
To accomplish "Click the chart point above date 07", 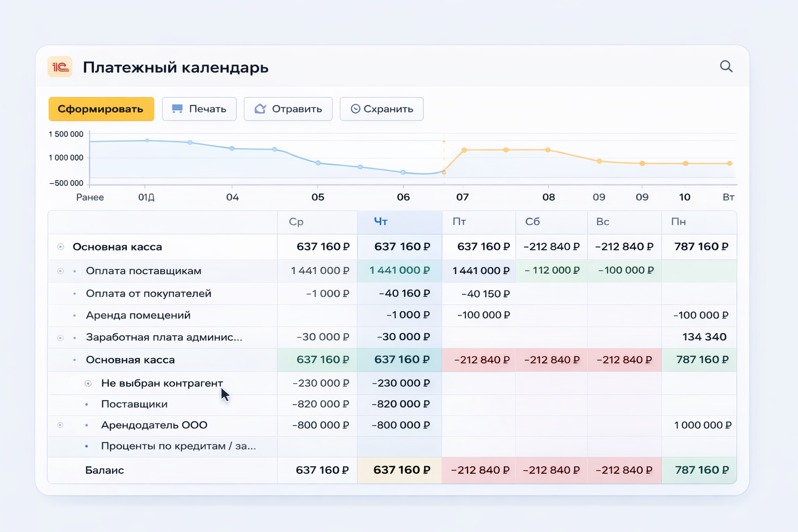I will coord(464,150).
